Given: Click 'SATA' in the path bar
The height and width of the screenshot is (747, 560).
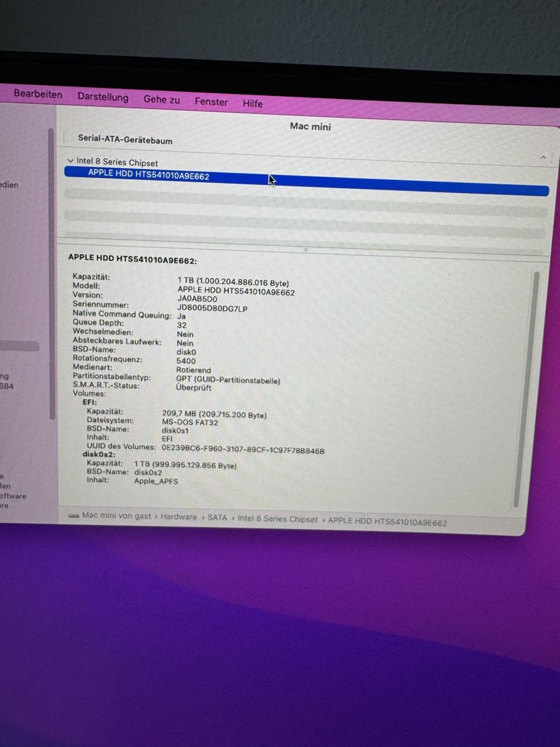Looking at the screenshot, I should [x=217, y=518].
